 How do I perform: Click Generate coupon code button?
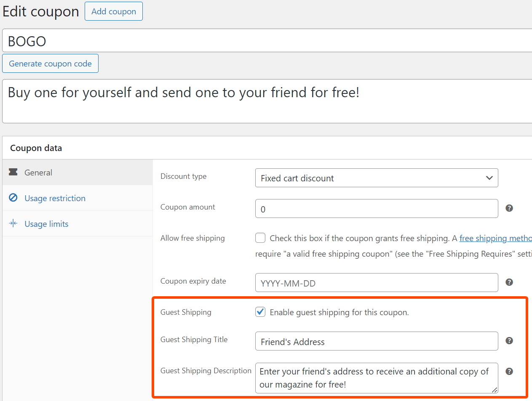point(50,64)
